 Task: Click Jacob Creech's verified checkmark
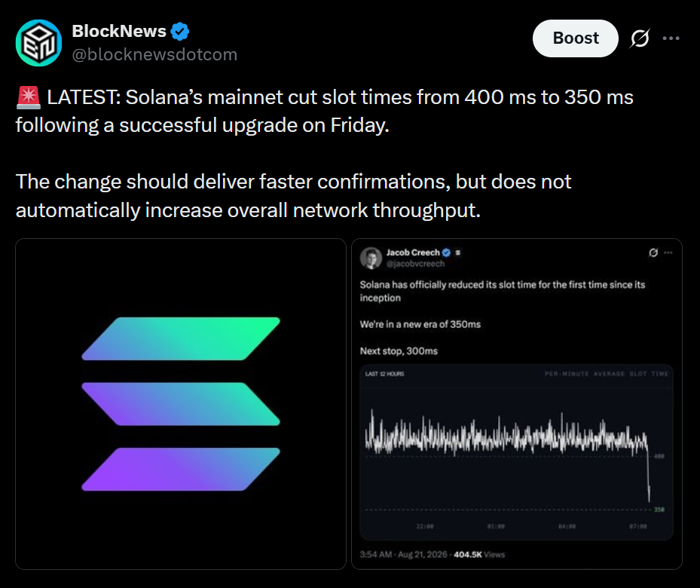446,253
